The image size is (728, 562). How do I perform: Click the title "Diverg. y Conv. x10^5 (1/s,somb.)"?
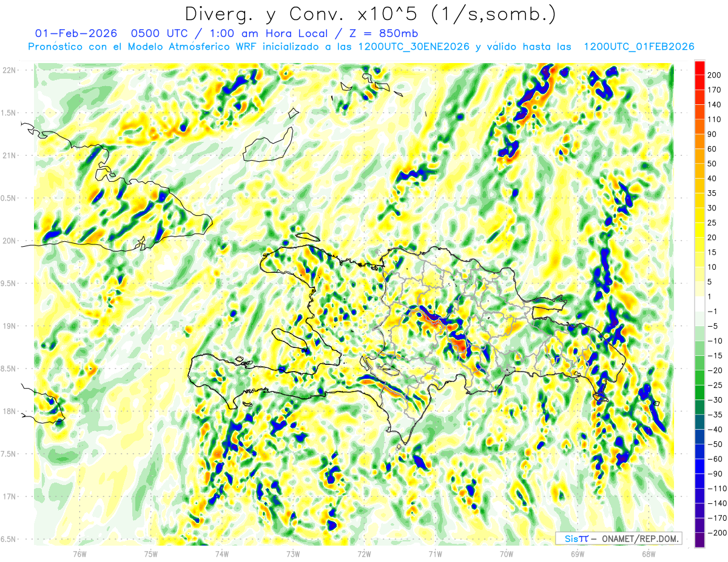pyautogui.click(x=369, y=14)
